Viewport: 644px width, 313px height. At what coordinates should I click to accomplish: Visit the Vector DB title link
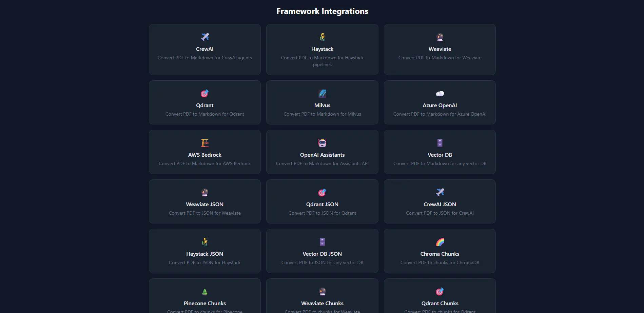[x=440, y=155]
